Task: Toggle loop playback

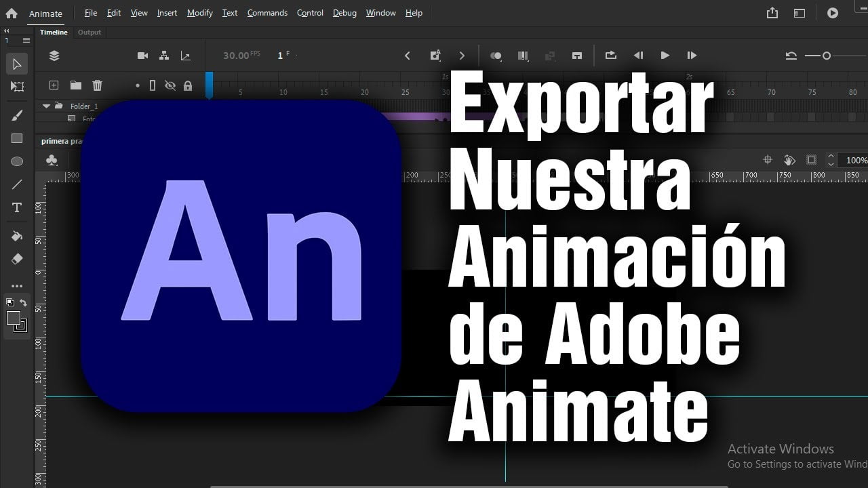Action: tap(610, 56)
